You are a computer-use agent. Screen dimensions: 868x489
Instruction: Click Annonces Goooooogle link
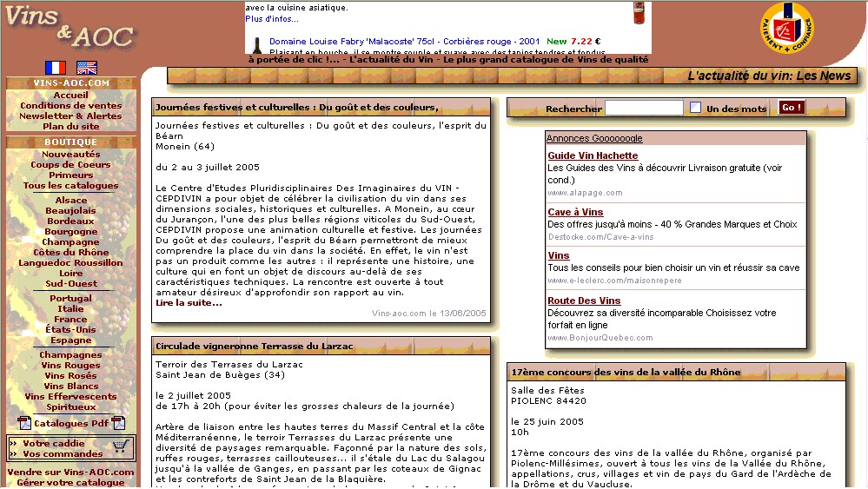tap(594, 138)
